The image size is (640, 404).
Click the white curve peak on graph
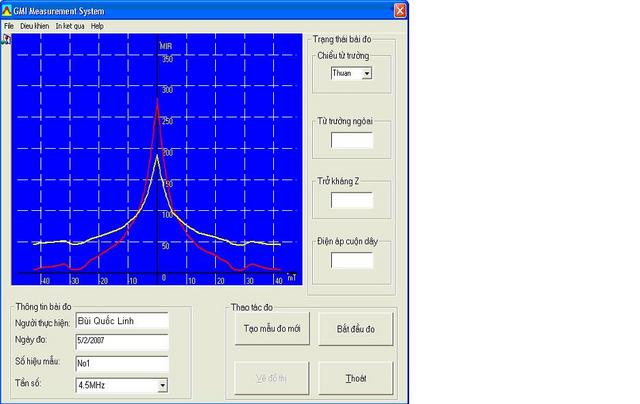158,158
